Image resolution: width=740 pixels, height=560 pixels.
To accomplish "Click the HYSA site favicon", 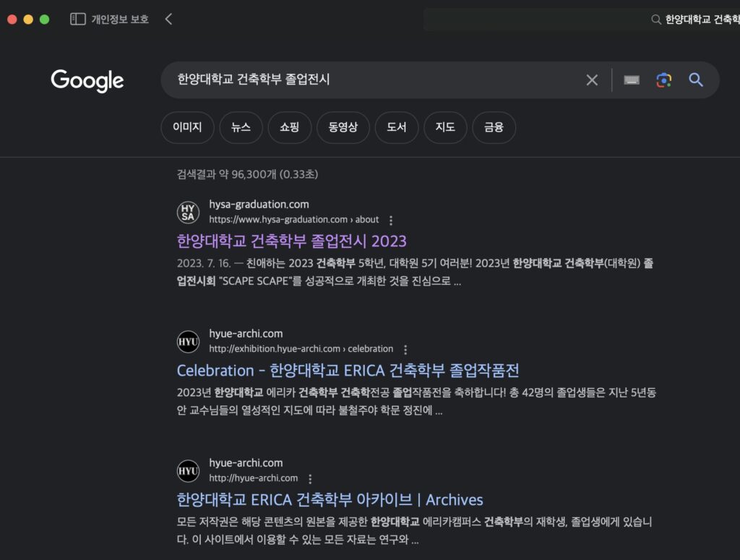I will pos(188,212).
